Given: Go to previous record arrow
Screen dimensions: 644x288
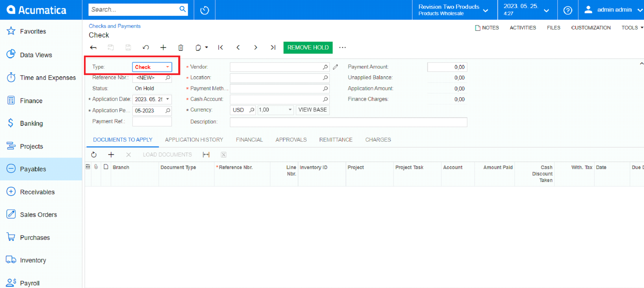Looking at the screenshot, I should (x=238, y=48).
